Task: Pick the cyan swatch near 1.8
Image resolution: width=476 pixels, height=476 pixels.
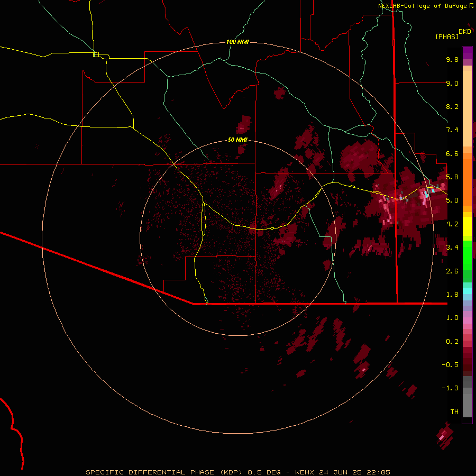Action: click(x=467, y=291)
